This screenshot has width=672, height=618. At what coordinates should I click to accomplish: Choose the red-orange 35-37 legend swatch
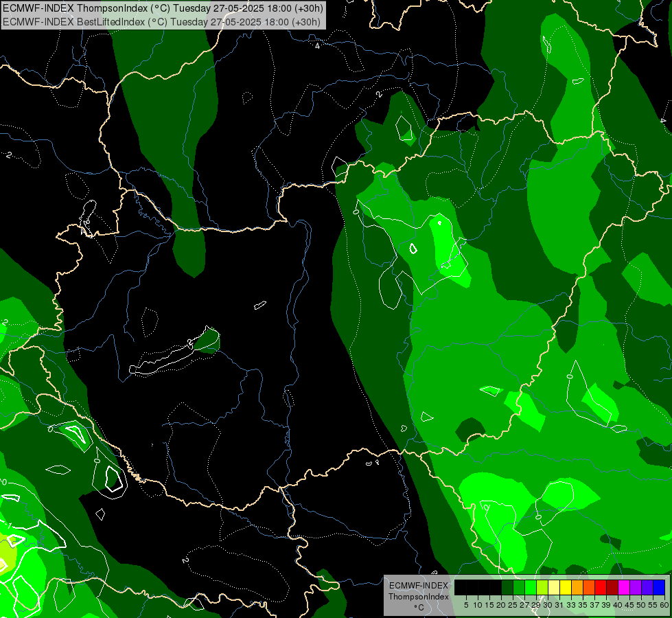pos(589,587)
